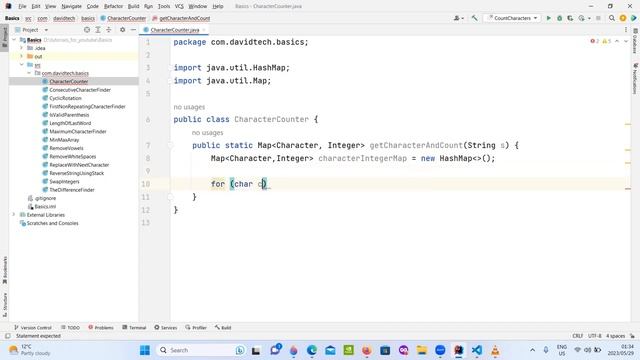Open Windows Start menu

(x=145, y=350)
